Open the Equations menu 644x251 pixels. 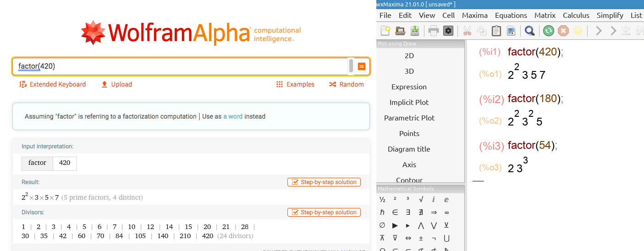pyautogui.click(x=511, y=15)
